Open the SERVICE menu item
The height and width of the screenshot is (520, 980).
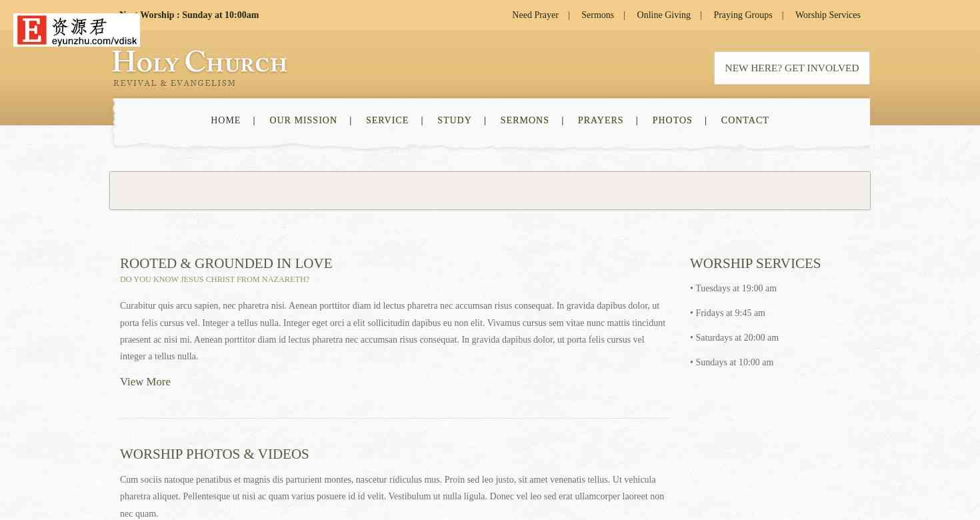(387, 121)
